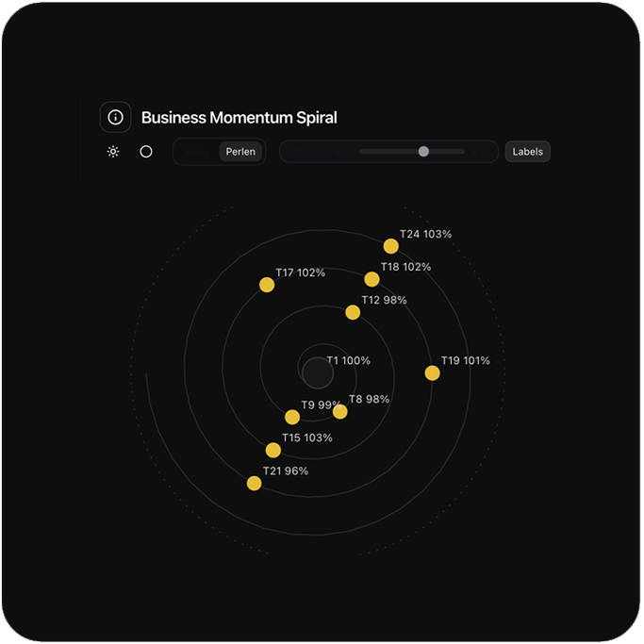Select the T8 98% data point
The width and height of the screenshot is (644, 644).
pos(340,412)
